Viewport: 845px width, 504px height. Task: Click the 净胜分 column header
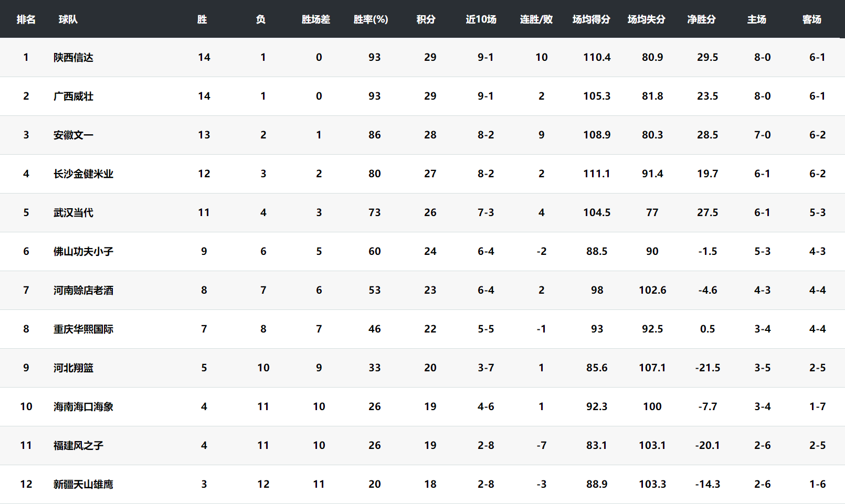[x=701, y=19]
